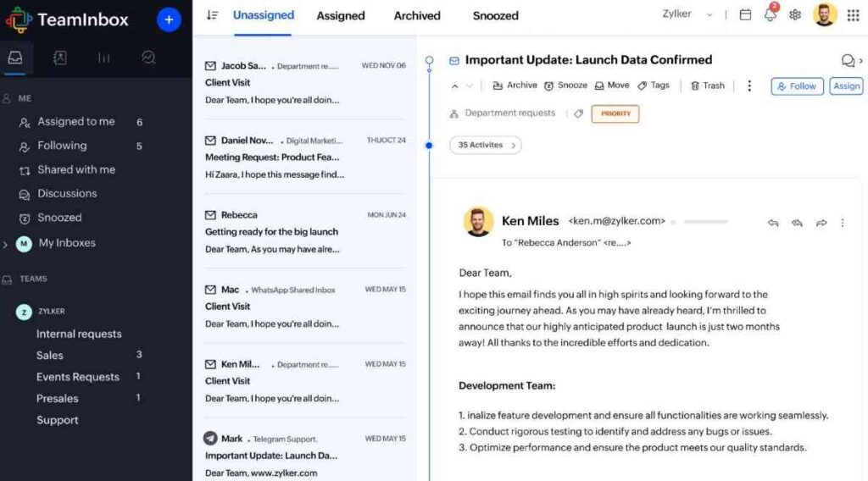
Task: Click the blue timeline marker dot
Action: (429, 146)
